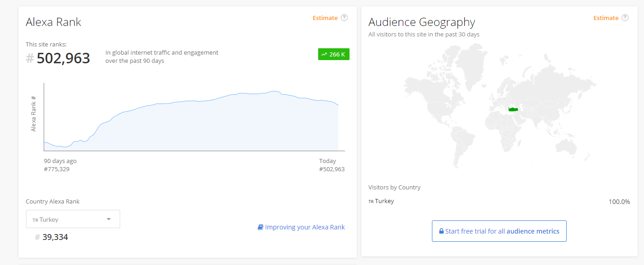Start free trial for all audience metrics
This screenshot has height=265, width=644.
tap(499, 231)
